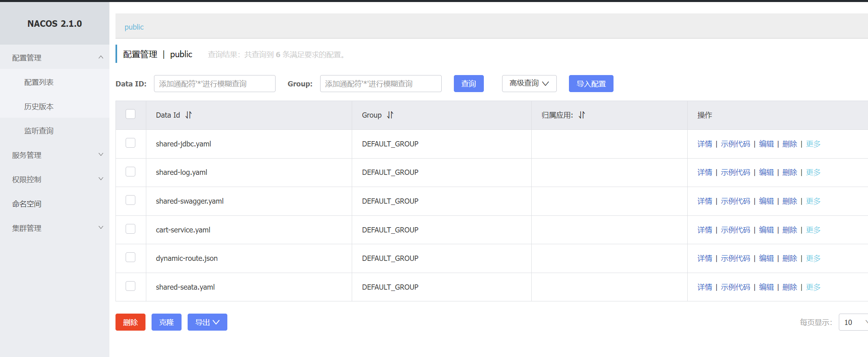
Task: Go to 监听查询 in the sidebar
Action: pos(39,131)
